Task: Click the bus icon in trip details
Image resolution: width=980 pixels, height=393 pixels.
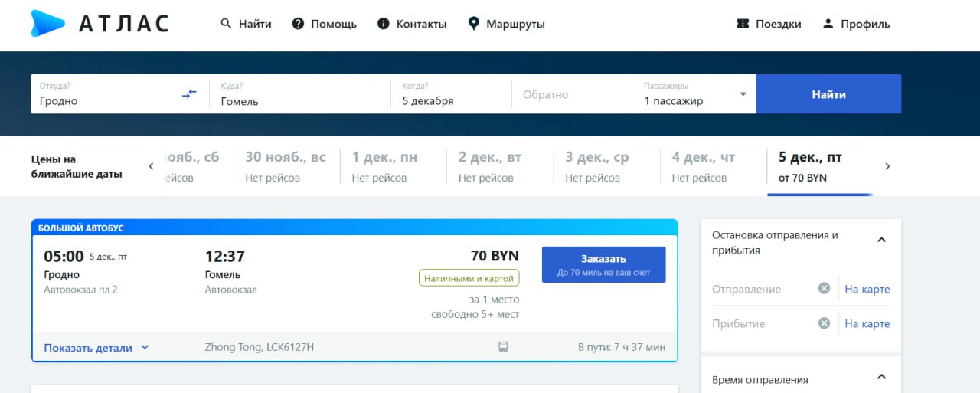Action: (503, 347)
